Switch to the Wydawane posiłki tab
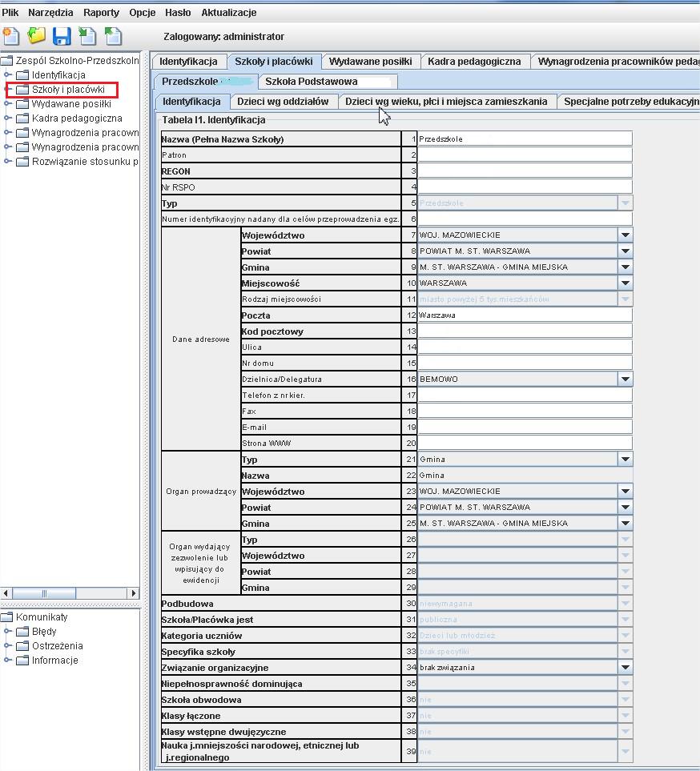This screenshot has width=700, height=771. pos(370,62)
